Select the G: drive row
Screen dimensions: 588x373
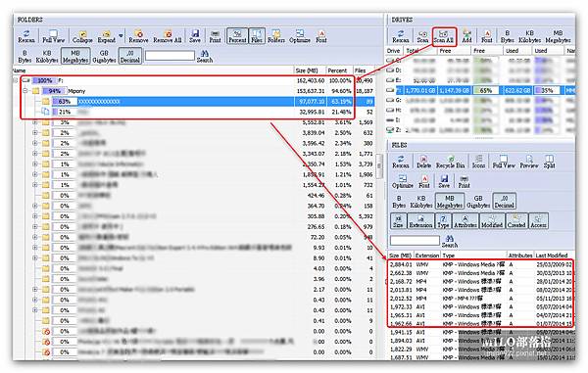pos(480,101)
